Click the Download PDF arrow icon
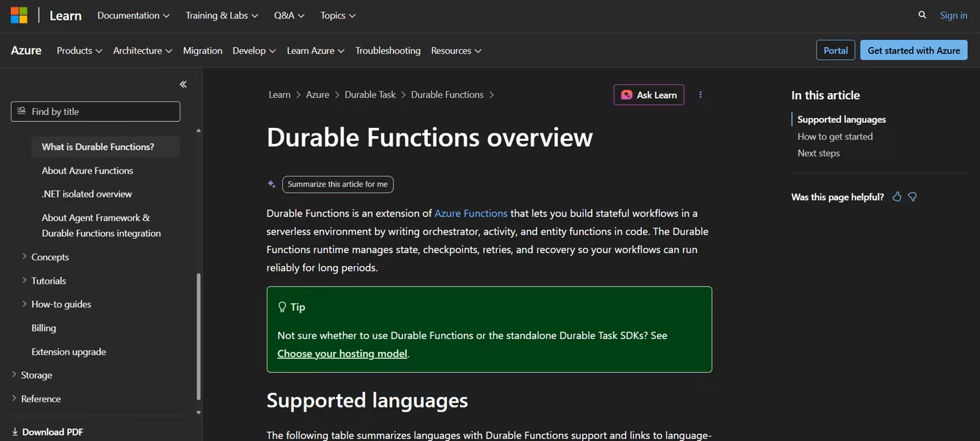The image size is (980, 441). click(15, 432)
